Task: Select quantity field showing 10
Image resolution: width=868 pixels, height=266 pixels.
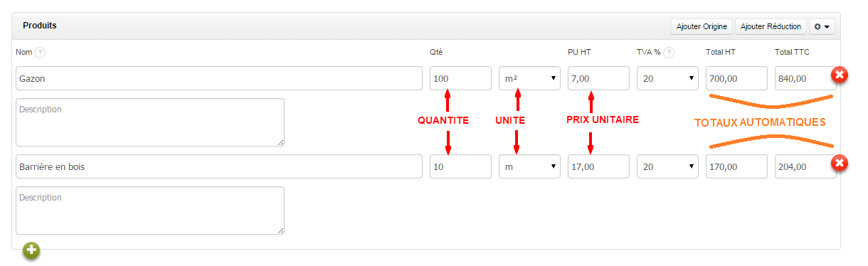Action: tap(460, 166)
